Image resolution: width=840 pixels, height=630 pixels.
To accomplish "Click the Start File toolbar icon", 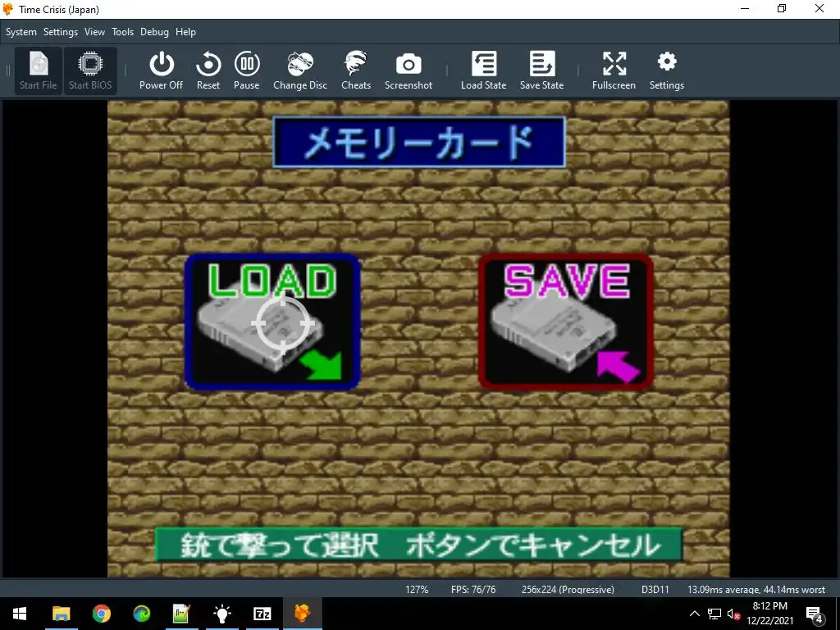I will coord(38,71).
